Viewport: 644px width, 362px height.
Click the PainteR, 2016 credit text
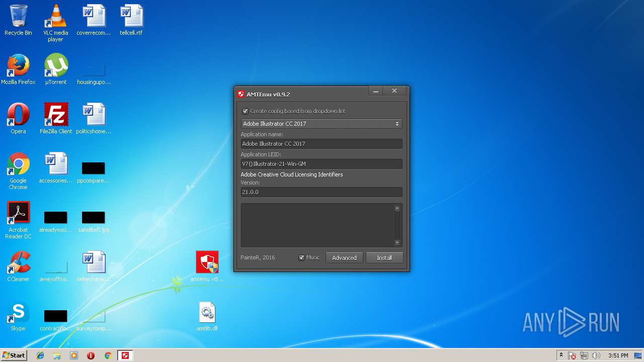(x=258, y=257)
